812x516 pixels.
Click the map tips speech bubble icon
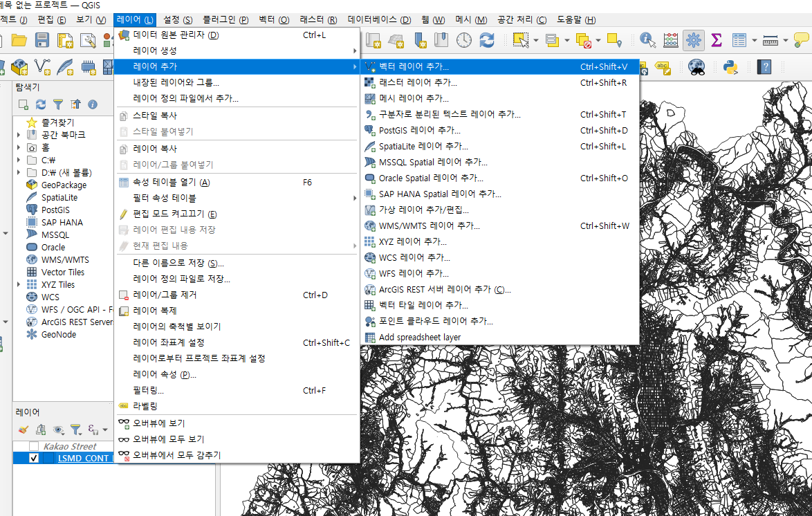[802, 40]
